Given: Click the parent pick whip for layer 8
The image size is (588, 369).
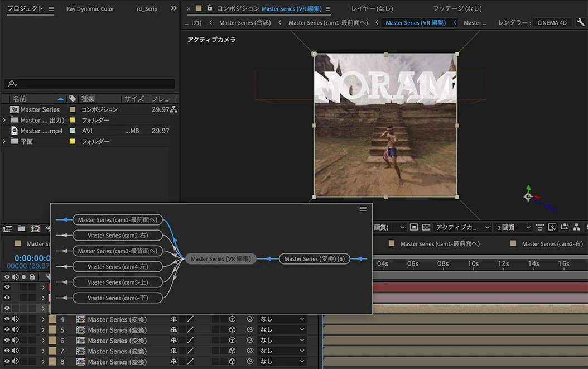Looking at the screenshot, I should [x=250, y=362].
